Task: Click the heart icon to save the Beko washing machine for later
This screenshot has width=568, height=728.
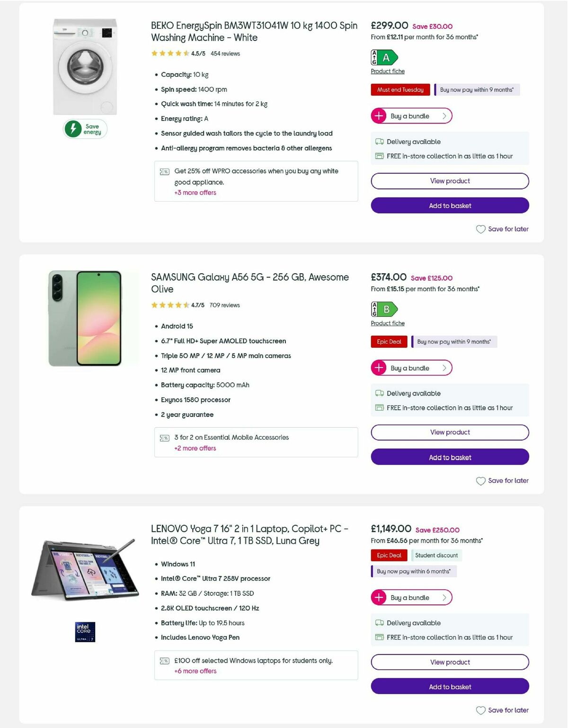Action: pos(481,229)
